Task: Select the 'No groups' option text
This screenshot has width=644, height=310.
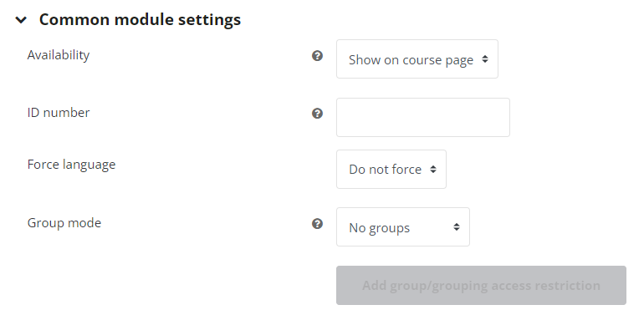Action: click(380, 228)
